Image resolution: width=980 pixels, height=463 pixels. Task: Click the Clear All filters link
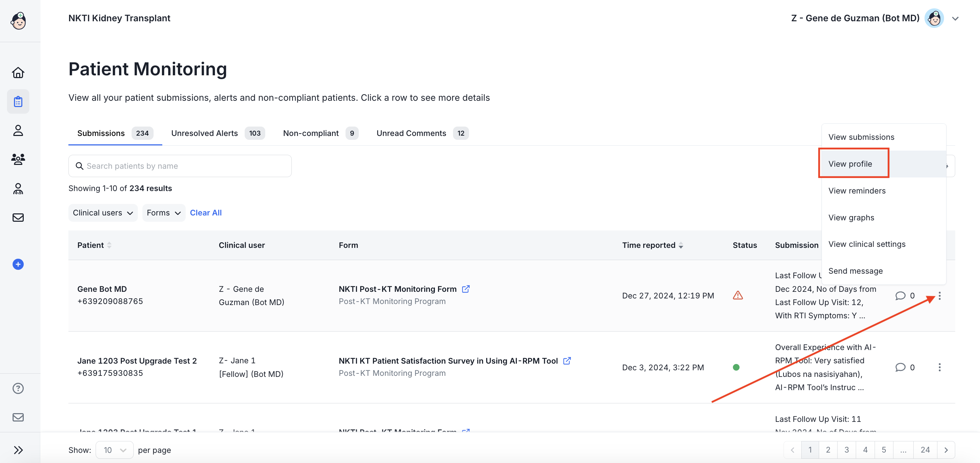pyautogui.click(x=206, y=213)
